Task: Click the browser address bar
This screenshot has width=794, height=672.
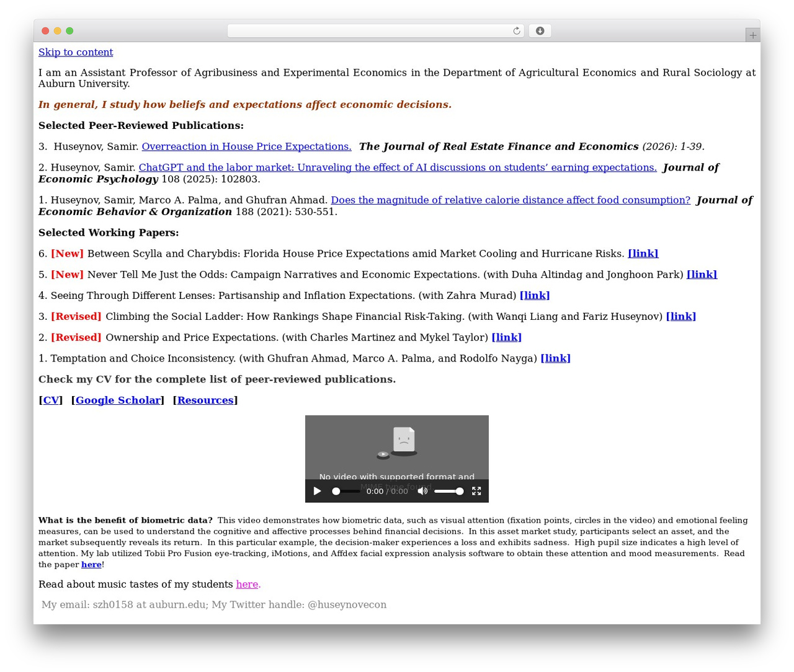Action: (376, 31)
